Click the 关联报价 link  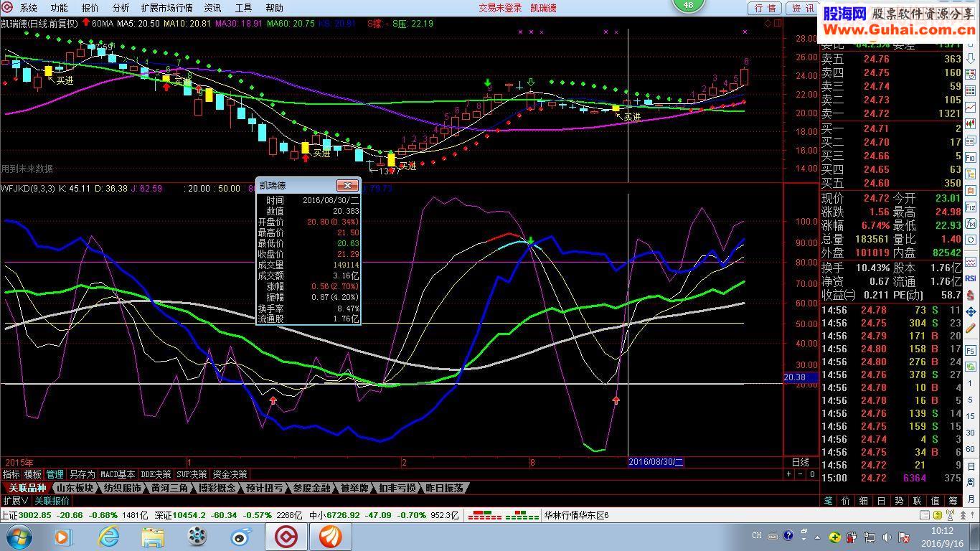point(52,501)
